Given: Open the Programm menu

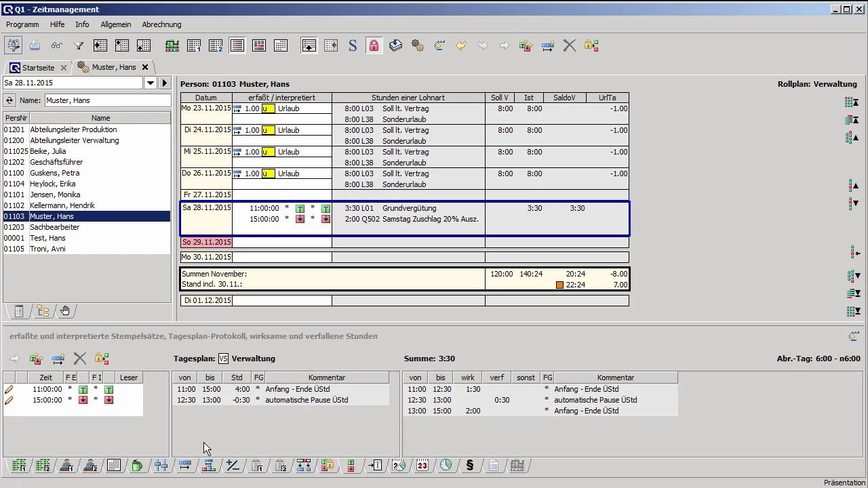Looking at the screenshot, I should click(x=22, y=24).
